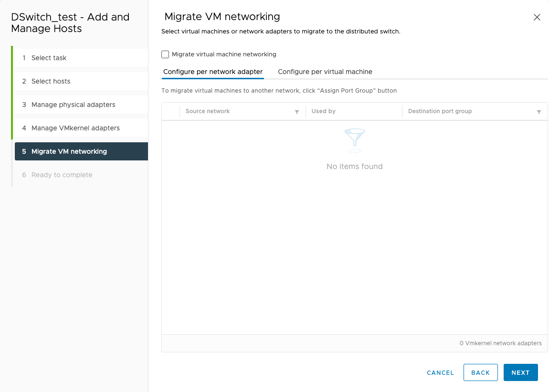Click the NEXT button
Viewport: 549px width, 392px height.
pyautogui.click(x=520, y=372)
